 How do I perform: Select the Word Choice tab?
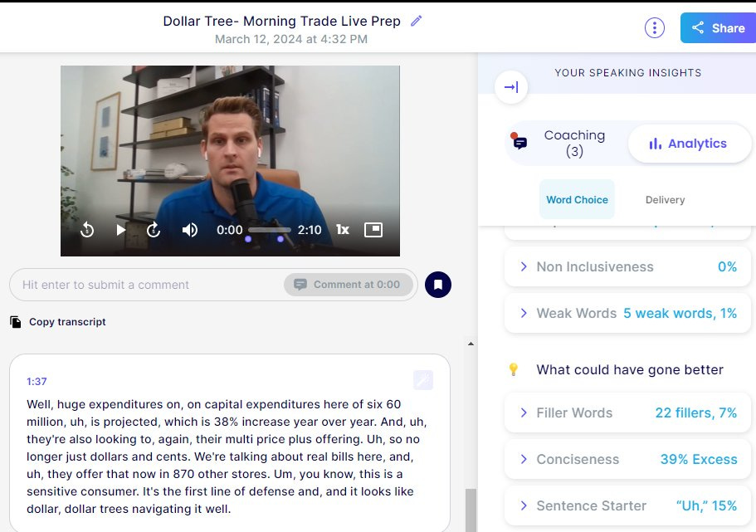[577, 200]
